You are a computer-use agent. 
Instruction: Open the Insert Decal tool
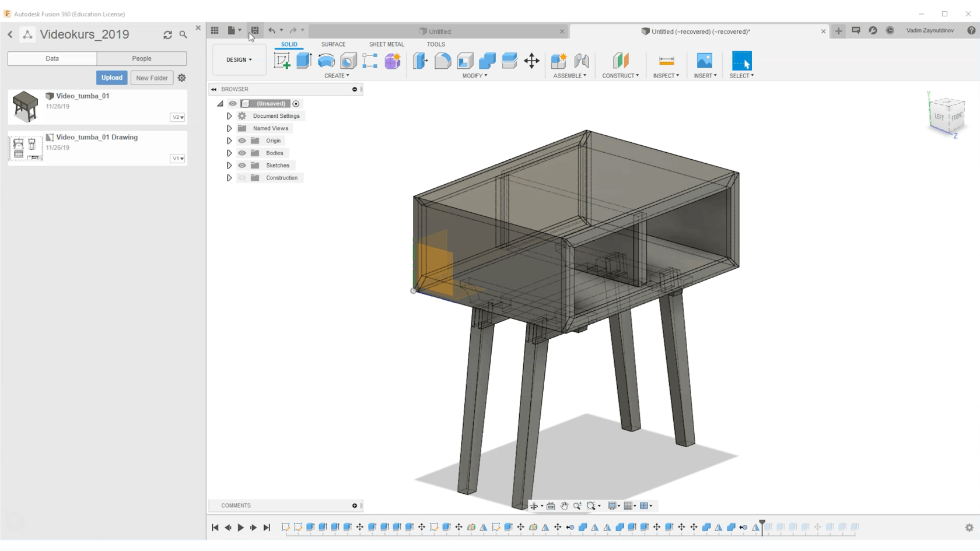click(x=705, y=61)
